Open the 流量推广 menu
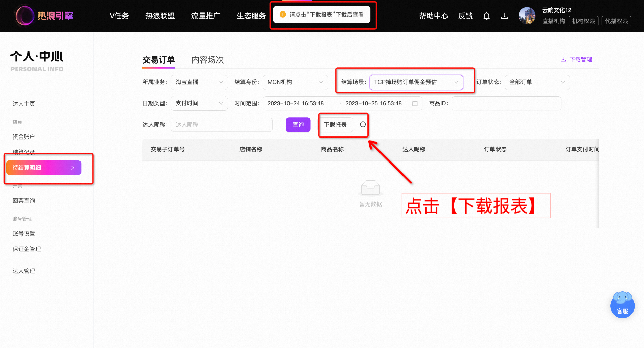The height and width of the screenshot is (348, 644). pyautogui.click(x=206, y=16)
